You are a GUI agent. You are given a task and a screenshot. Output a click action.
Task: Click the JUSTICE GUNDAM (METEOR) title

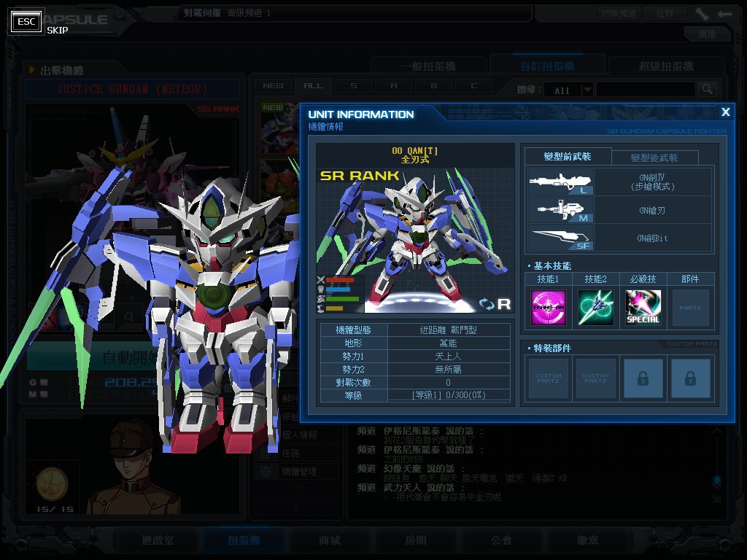[133, 89]
